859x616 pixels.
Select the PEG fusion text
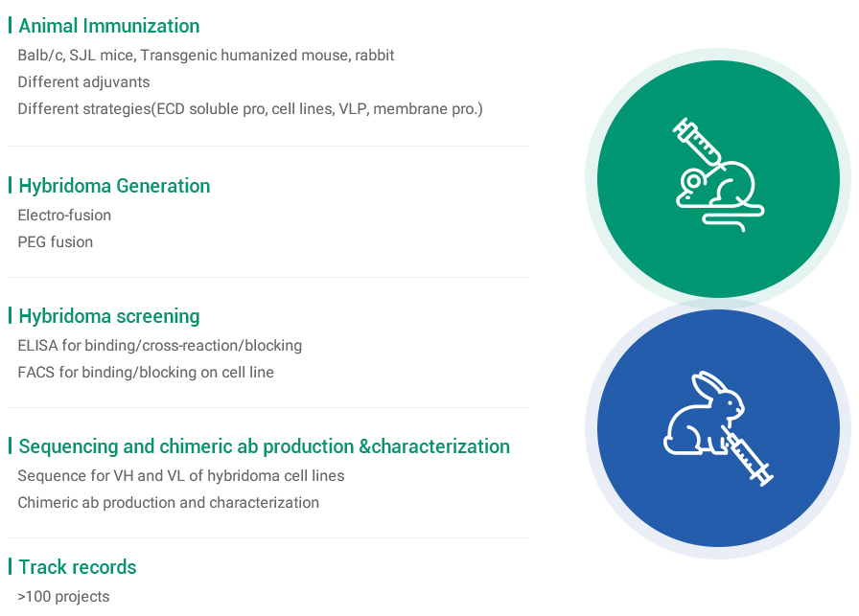point(56,242)
